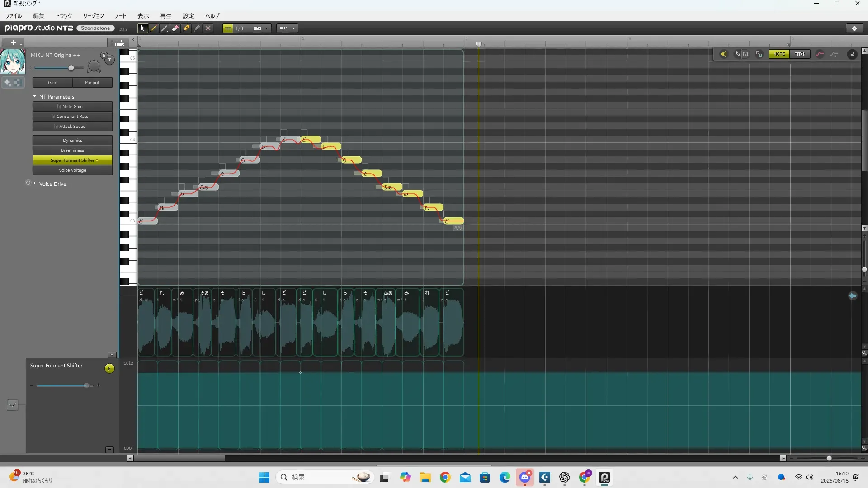Viewport: 868px width, 488px height.
Task: Click the red X delete tool
Action: [x=208, y=28]
